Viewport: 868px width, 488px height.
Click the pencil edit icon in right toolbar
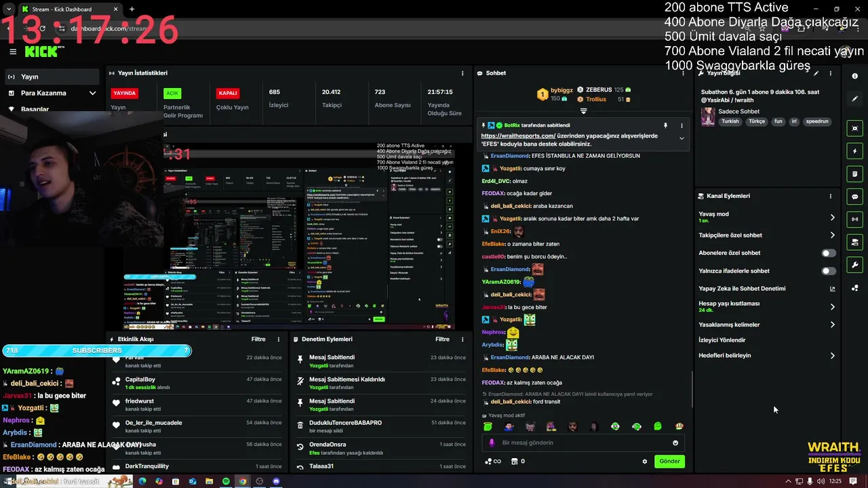click(854, 99)
